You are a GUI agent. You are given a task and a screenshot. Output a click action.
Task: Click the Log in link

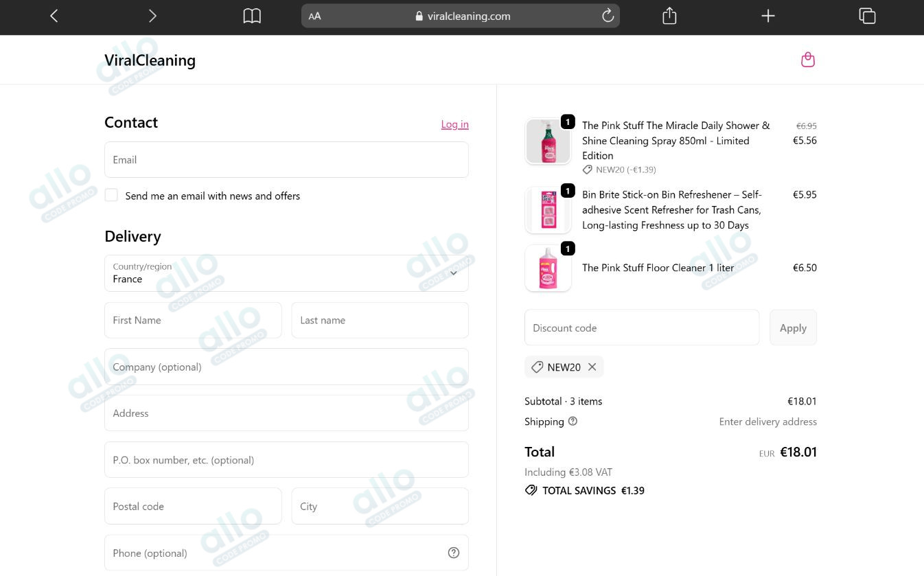pos(454,124)
